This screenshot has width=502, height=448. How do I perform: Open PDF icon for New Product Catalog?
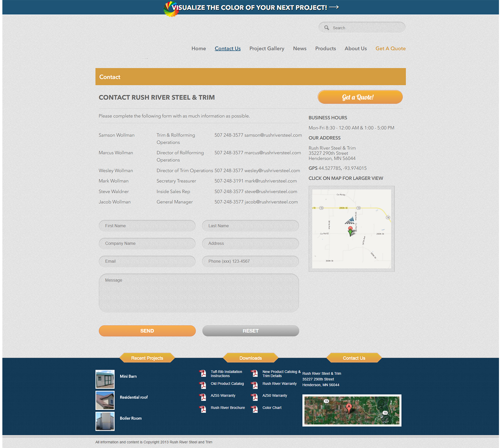[x=255, y=374]
